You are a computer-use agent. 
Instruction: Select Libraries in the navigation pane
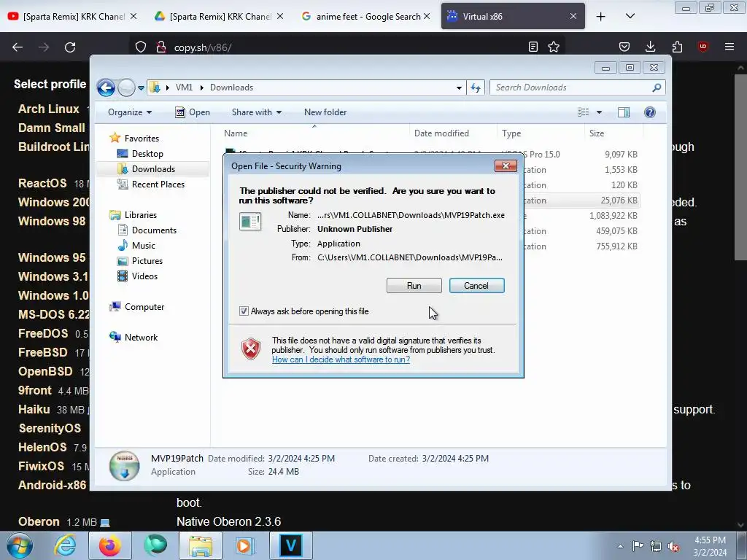(x=141, y=215)
